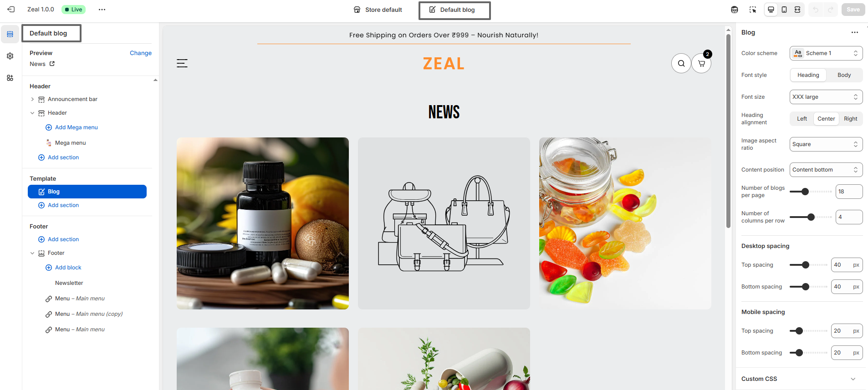Switch to fullscreen preview icon
Image resolution: width=868 pixels, height=390 pixels.
point(797,10)
